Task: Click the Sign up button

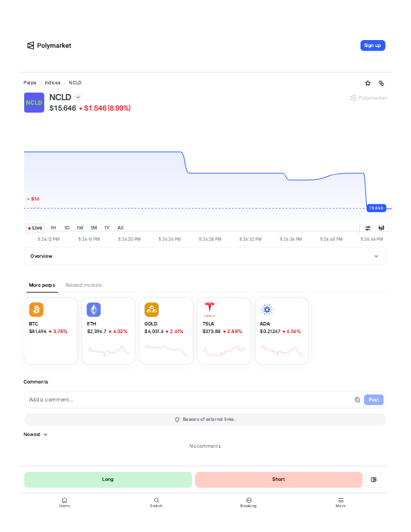Action: tap(372, 46)
